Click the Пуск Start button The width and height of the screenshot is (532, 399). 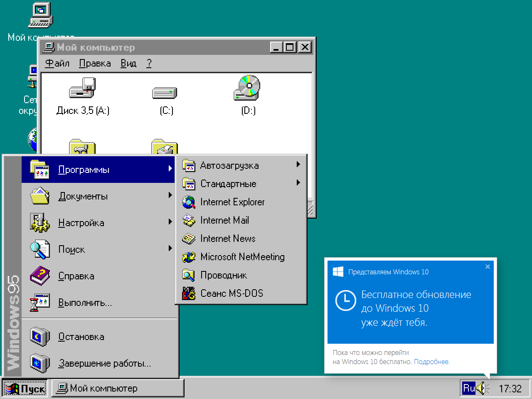pos(25,388)
